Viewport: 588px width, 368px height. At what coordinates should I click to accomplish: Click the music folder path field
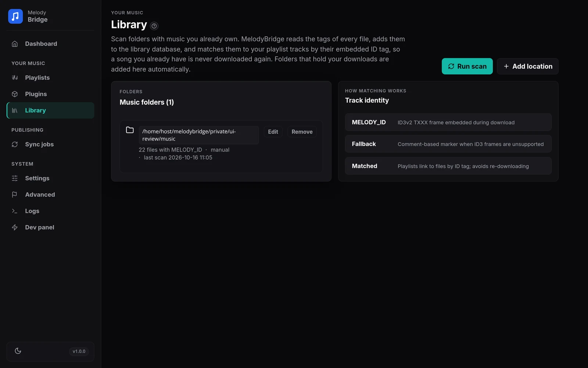(199, 135)
